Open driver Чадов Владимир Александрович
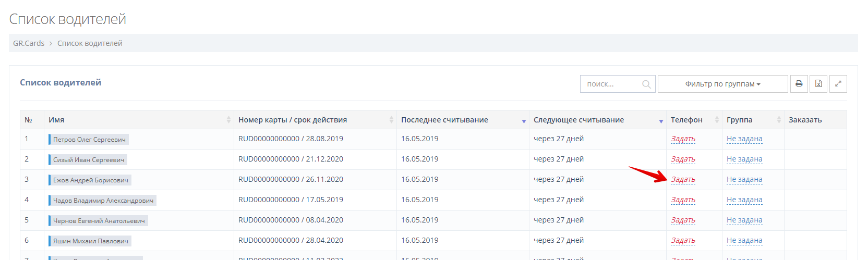Image resolution: width=868 pixels, height=260 pixels. pos(102,200)
